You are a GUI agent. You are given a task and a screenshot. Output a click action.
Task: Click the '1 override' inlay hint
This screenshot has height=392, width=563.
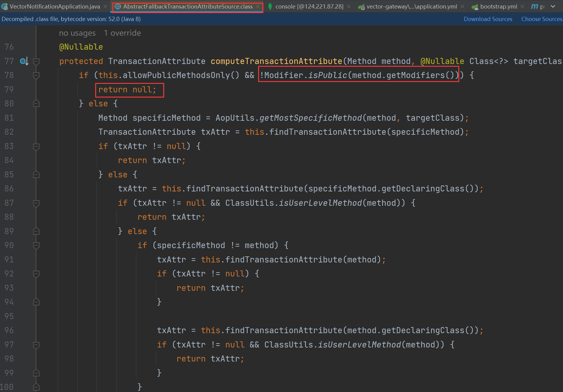click(x=122, y=33)
